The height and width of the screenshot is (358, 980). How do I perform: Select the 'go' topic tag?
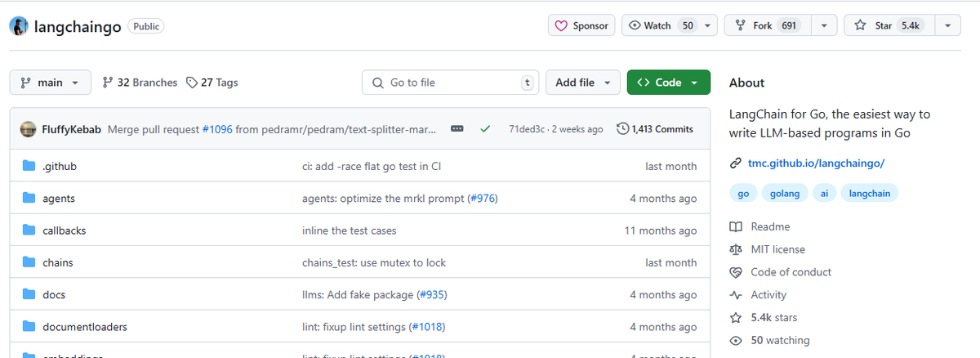pyautogui.click(x=742, y=194)
